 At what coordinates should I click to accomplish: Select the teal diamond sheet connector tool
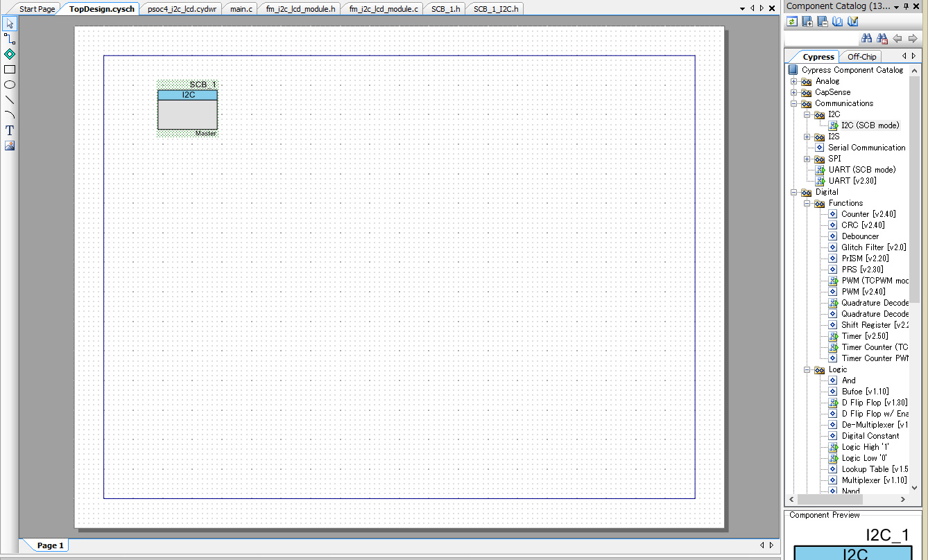pos(10,54)
